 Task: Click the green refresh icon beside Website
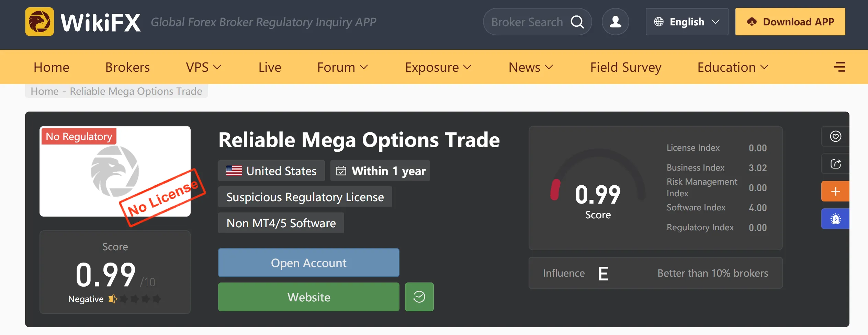[x=419, y=297]
